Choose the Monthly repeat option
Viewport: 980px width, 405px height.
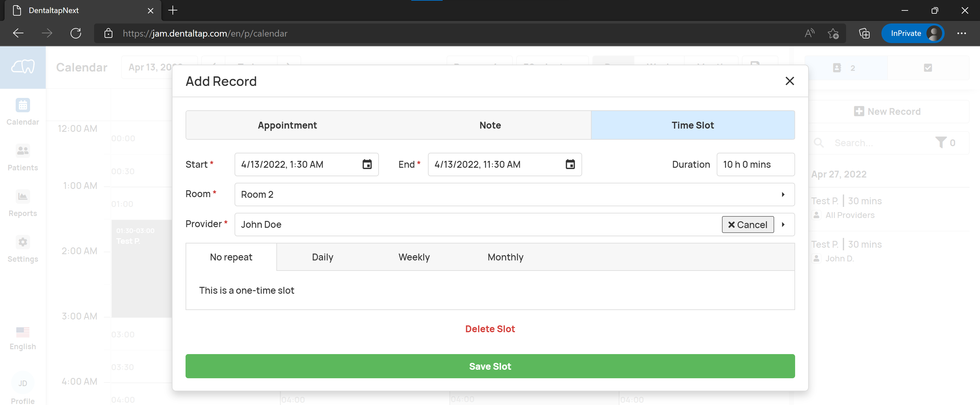coord(505,257)
